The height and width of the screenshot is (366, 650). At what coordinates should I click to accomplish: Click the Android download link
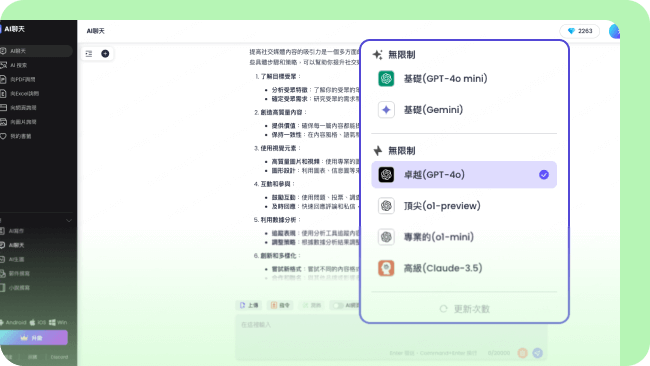point(13,322)
